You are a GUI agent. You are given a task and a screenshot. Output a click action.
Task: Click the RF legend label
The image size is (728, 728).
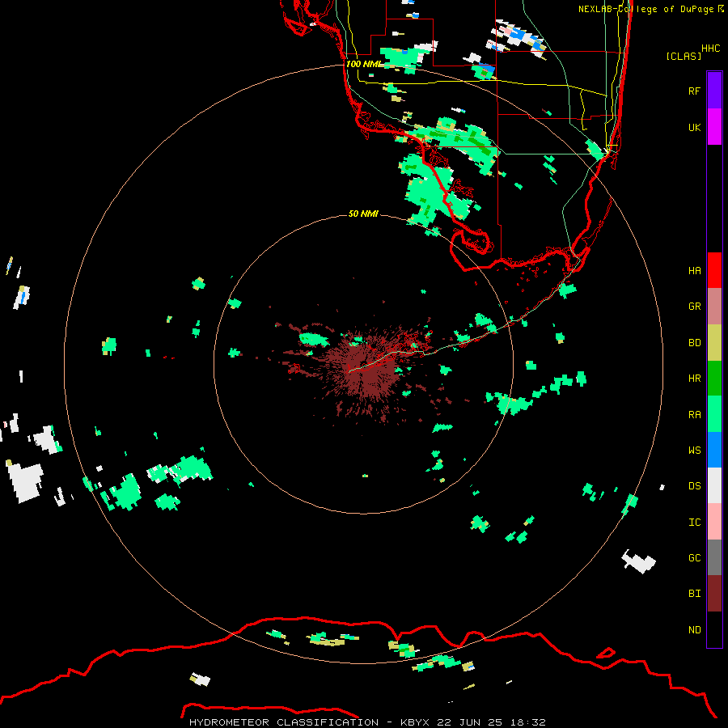coord(694,91)
